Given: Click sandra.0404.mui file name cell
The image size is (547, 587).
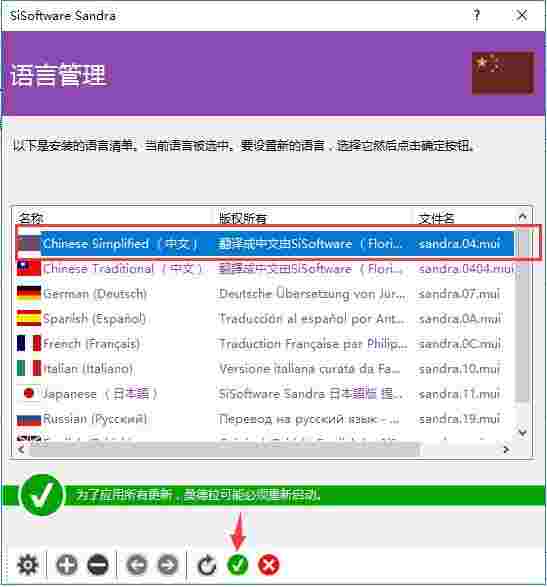Looking at the screenshot, I should [x=466, y=268].
